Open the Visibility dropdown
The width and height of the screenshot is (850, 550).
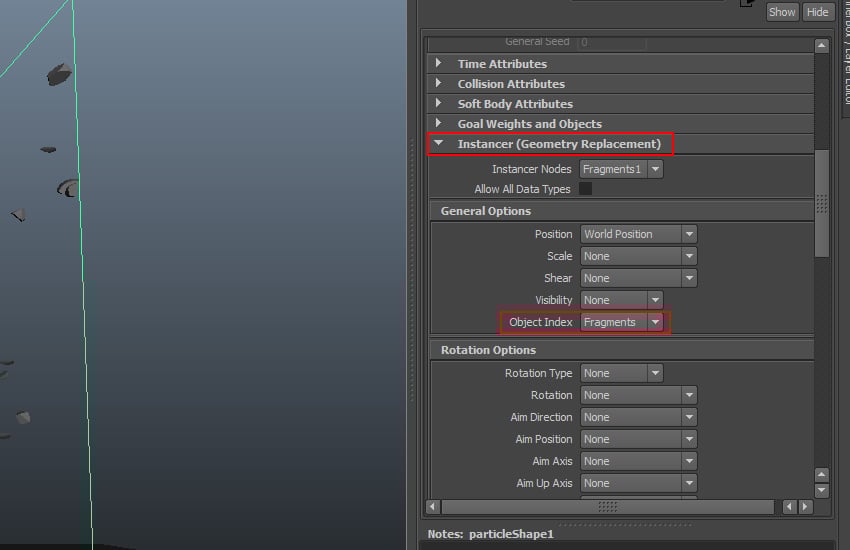(x=622, y=300)
